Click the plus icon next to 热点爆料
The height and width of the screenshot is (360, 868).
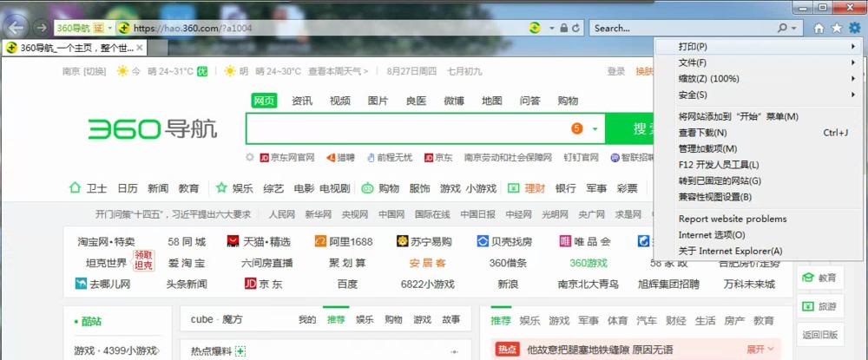240,351
